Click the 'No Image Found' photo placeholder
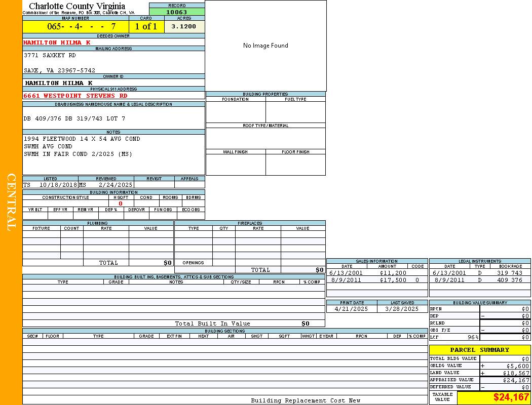532x405 pixels. tap(265, 46)
